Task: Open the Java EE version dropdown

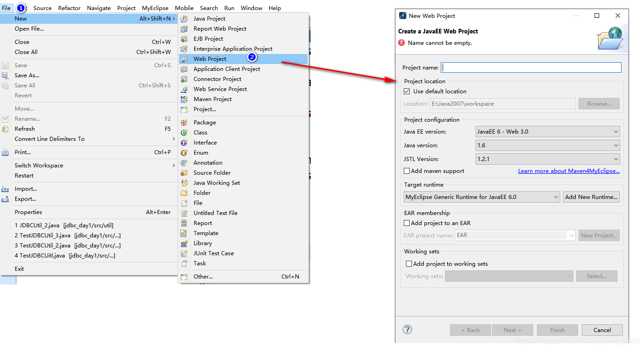Action: click(x=548, y=132)
